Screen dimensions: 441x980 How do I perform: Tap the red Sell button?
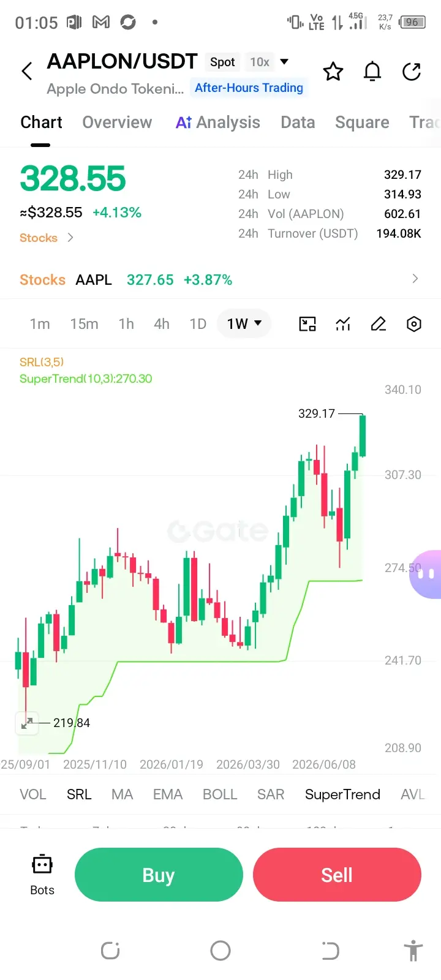[x=337, y=875]
